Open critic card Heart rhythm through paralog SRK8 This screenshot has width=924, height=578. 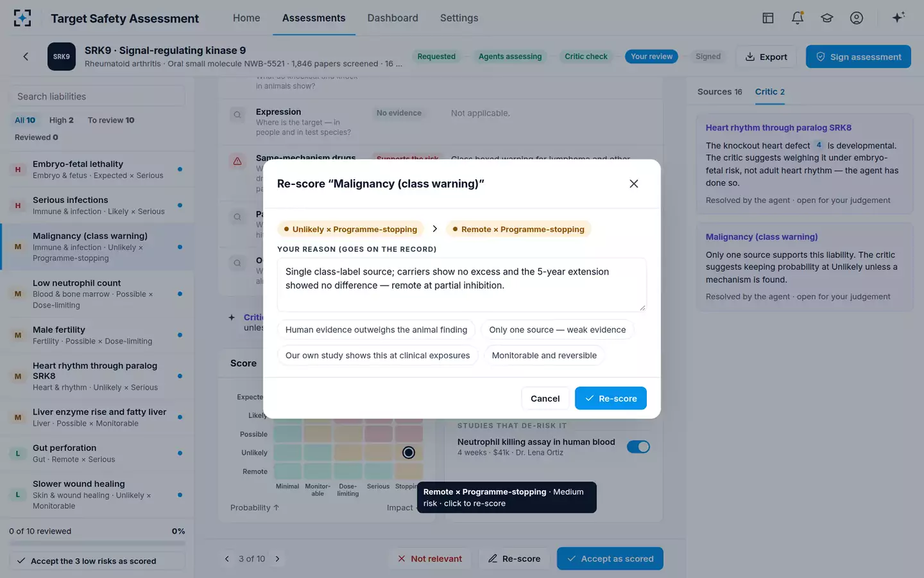pyautogui.click(x=805, y=164)
